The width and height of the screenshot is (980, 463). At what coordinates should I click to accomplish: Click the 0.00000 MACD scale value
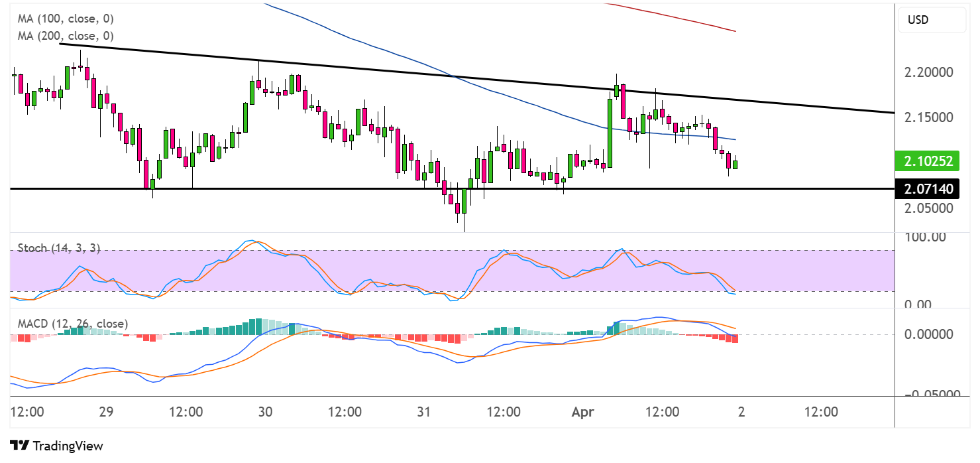pos(930,334)
